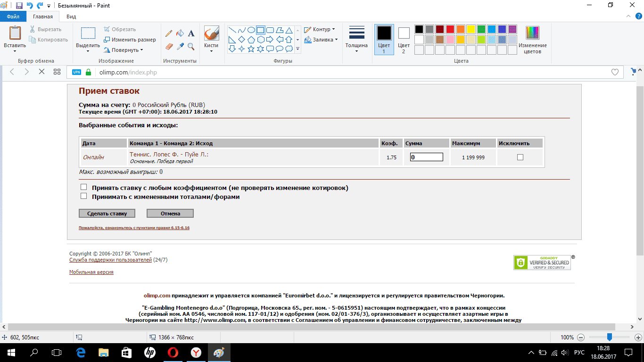Screen dimensions: 644x362
Task: Select the Eraser tool
Action: 169,46
